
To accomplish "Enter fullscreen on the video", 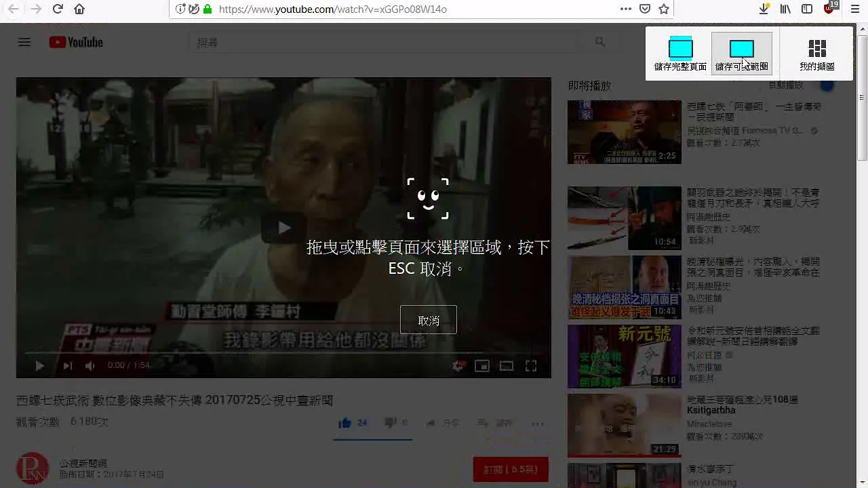I will click(531, 366).
